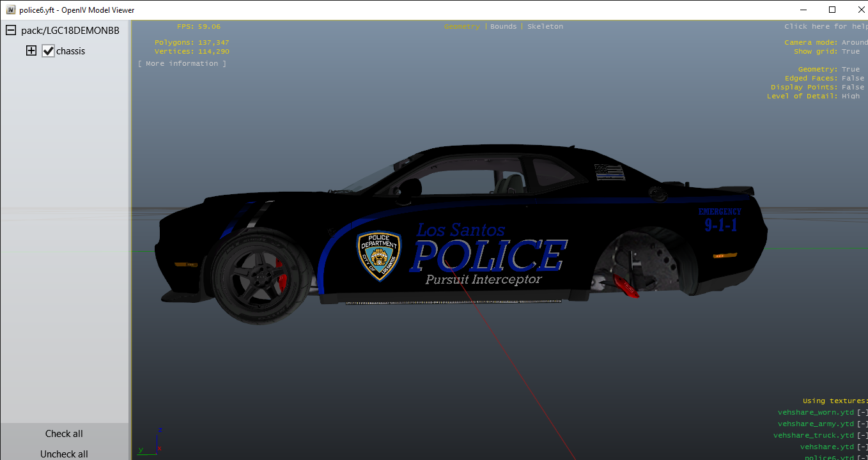Switch to the Bounds view tab
868x460 pixels.
(503, 26)
